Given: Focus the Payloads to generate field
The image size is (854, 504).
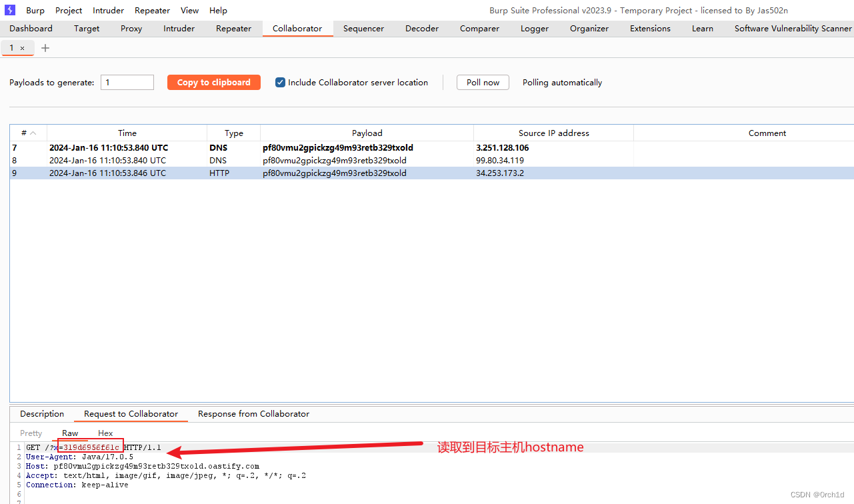Looking at the screenshot, I should [127, 83].
